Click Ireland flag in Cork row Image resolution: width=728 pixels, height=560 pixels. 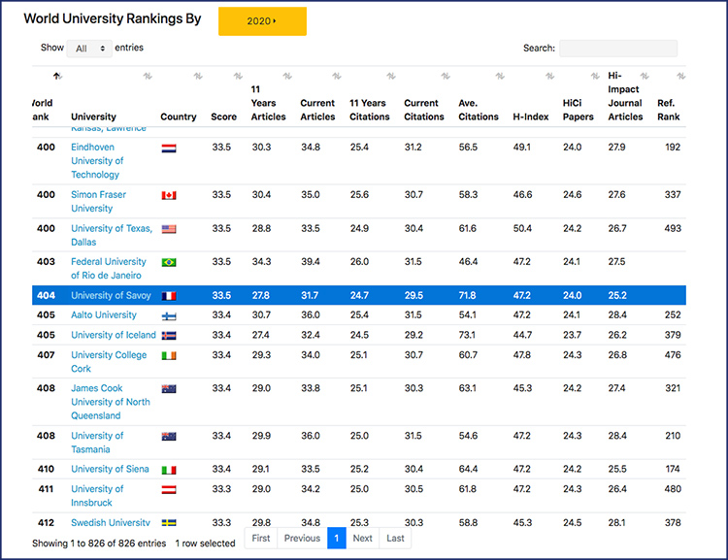[x=169, y=355]
